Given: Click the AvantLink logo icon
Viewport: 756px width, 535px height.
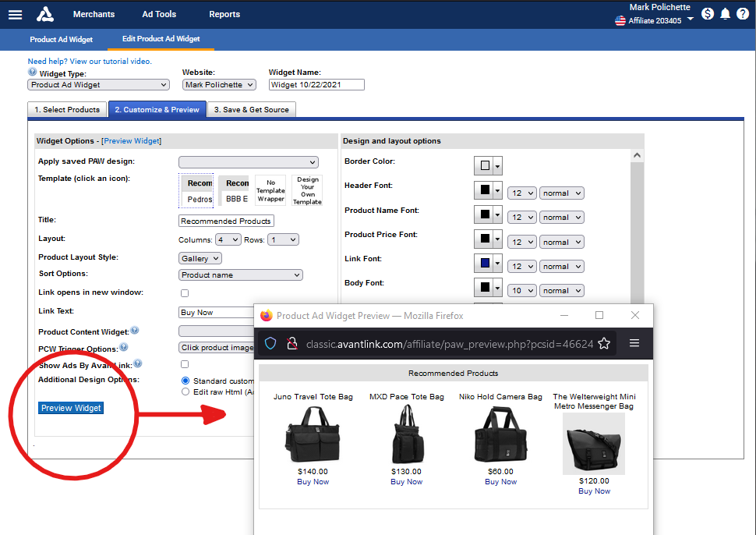Looking at the screenshot, I should pyautogui.click(x=45, y=15).
